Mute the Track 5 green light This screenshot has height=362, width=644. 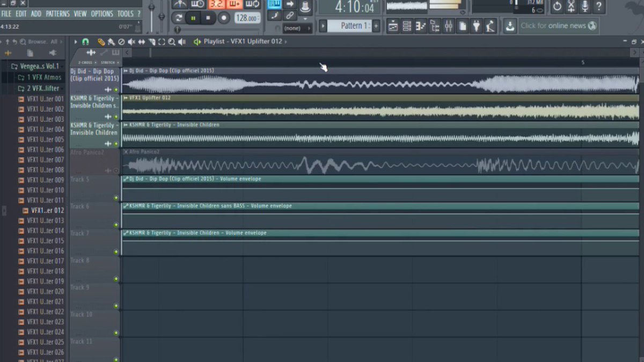pyautogui.click(x=116, y=198)
